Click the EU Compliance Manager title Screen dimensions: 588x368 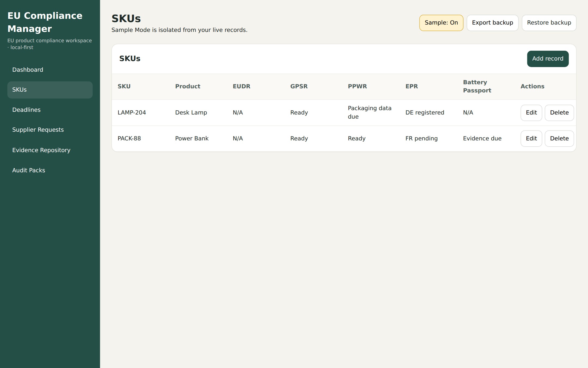[x=45, y=22]
